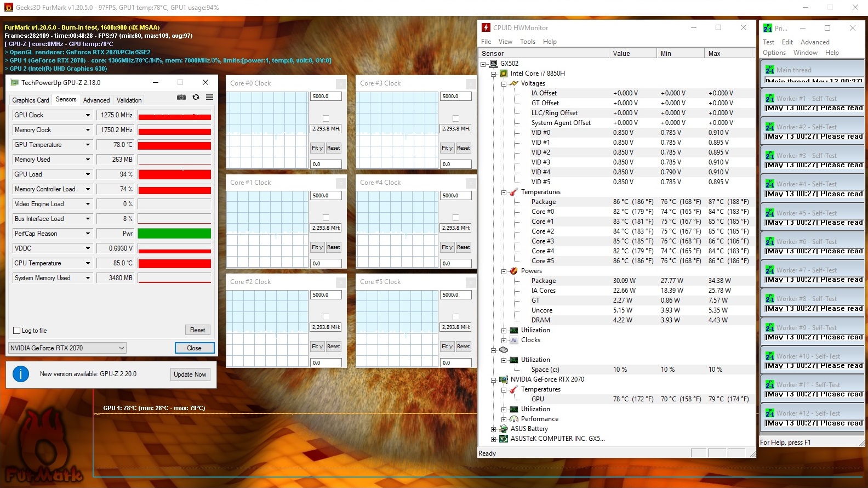Open the Tools menu in HWMonitor
The image size is (868, 488).
tap(528, 42)
